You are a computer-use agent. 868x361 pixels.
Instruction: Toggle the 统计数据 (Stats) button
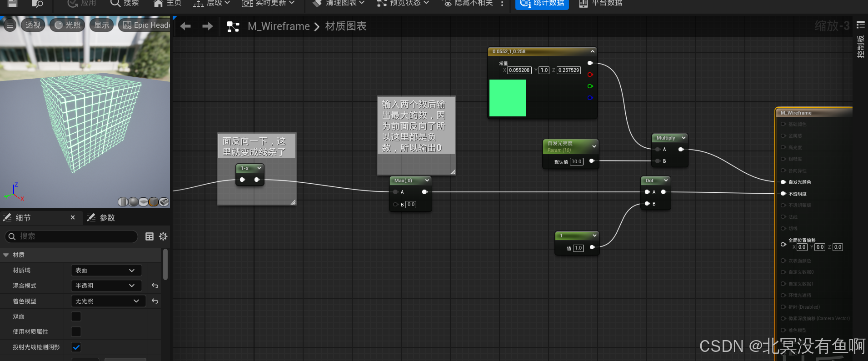[542, 3]
